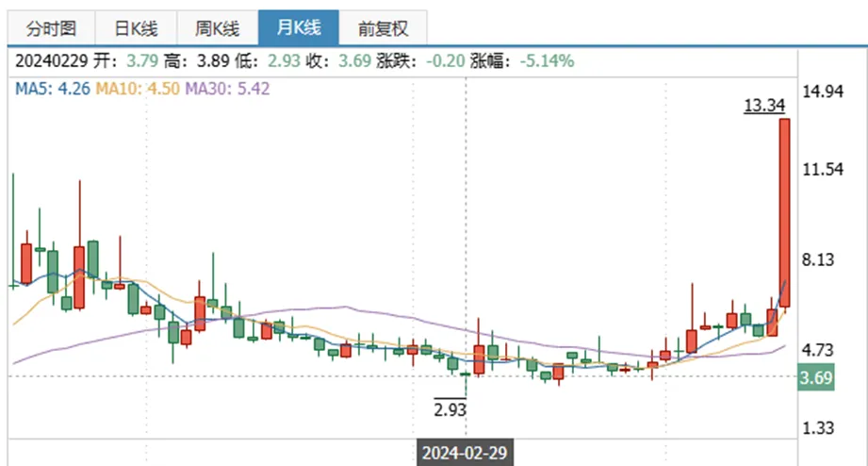Click the tall red candlestick reaching 13.34

[x=784, y=213]
